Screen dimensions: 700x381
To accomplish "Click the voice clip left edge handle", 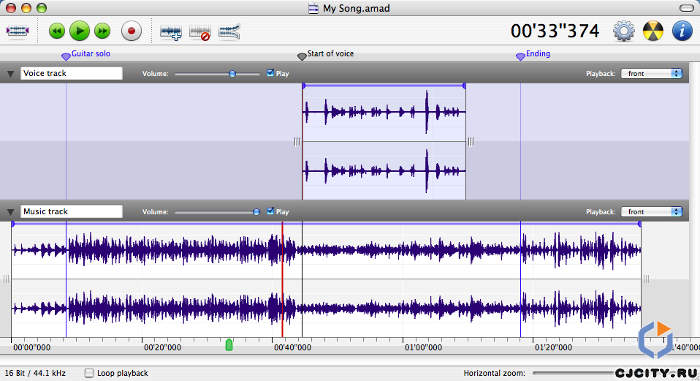I will (x=297, y=142).
